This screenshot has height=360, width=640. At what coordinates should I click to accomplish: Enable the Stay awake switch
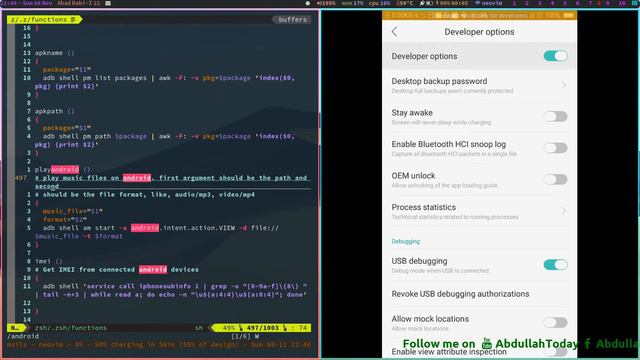(555, 116)
